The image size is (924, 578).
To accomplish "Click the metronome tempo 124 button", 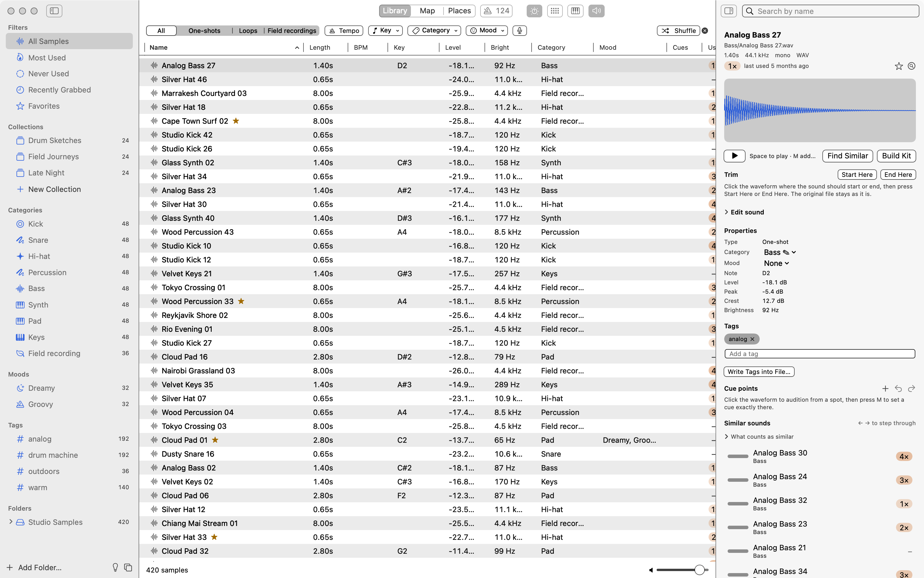I will [496, 11].
